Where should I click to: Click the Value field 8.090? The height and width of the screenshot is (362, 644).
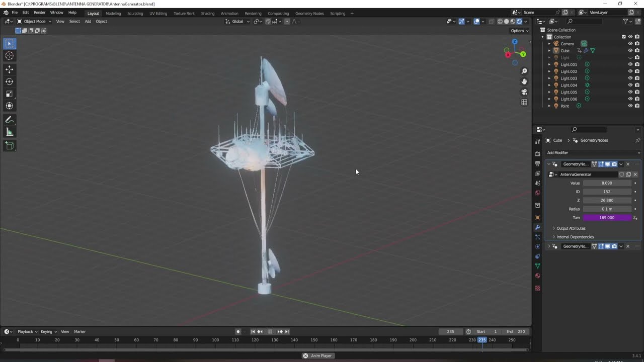click(607, 183)
